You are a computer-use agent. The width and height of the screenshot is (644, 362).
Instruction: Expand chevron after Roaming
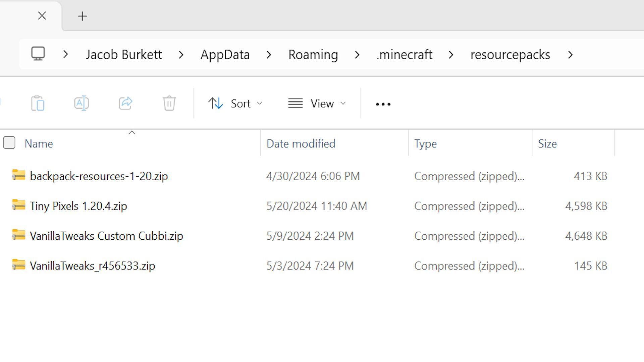357,54
